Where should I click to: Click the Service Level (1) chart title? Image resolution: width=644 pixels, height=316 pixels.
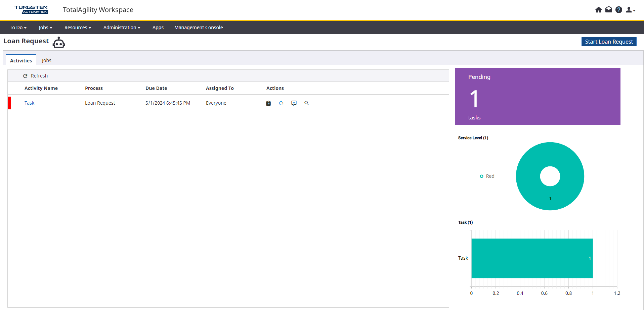pyautogui.click(x=473, y=138)
